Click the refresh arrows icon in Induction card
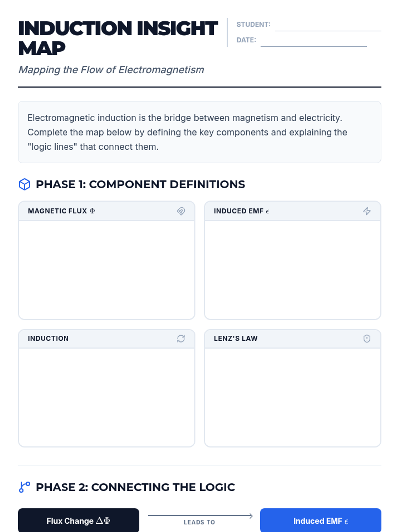The image size is (399, 532). (181, 338)
